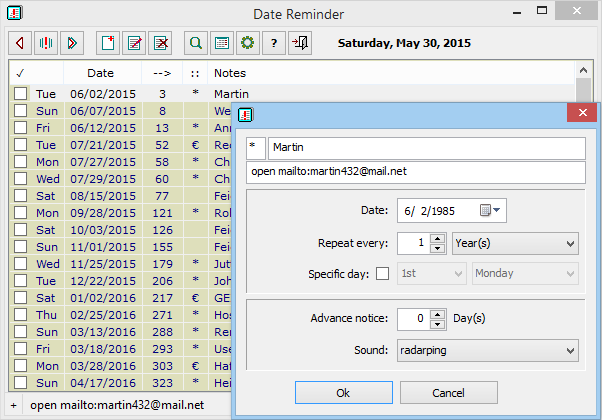The width and height of the screenshot is (602, 420).
Task: Tick the checkbox for Sun 04/17/2016
Action: click(x=20, y=382)
